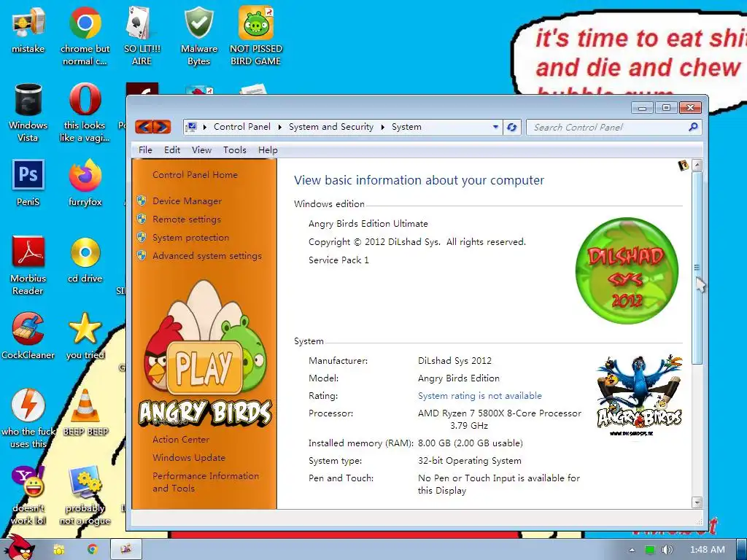Open the 'mistake' desktop icon

coord(28,29)
